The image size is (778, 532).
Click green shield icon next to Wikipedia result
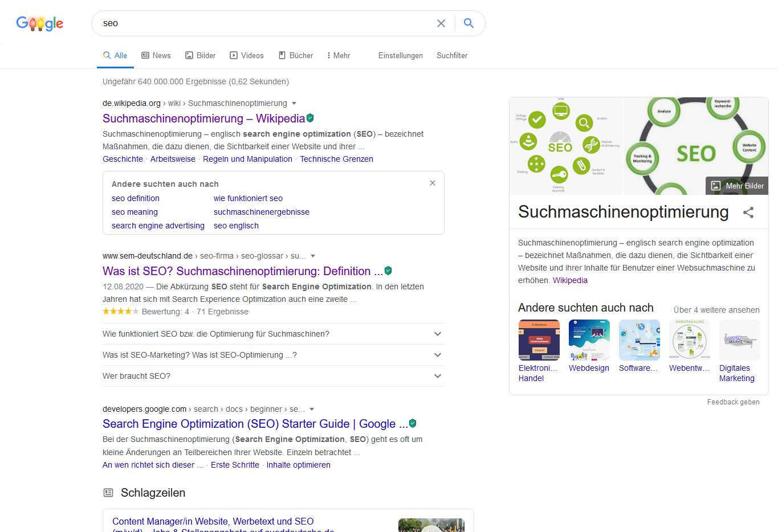point(310,118)
